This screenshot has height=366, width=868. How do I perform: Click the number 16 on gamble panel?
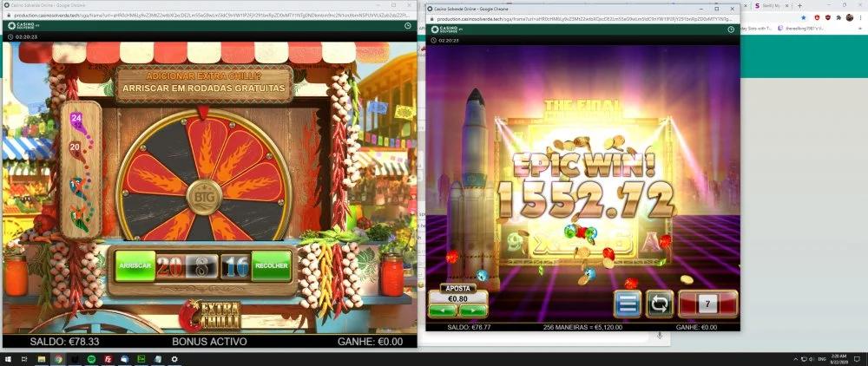(235, 266)
